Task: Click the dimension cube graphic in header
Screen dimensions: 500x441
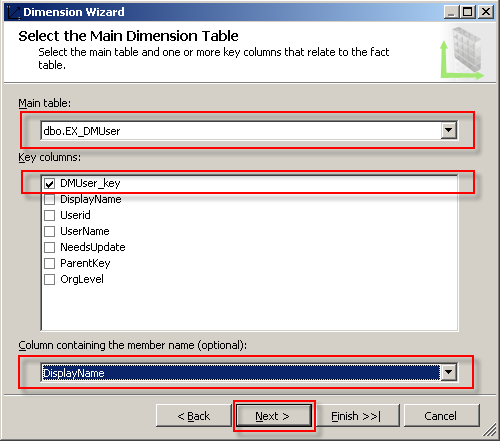Action: pos(462,53)
